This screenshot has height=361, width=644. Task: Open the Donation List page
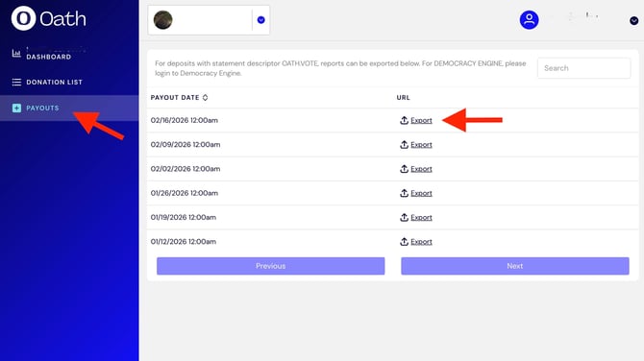pyautogui.click(x=54, y=82)
